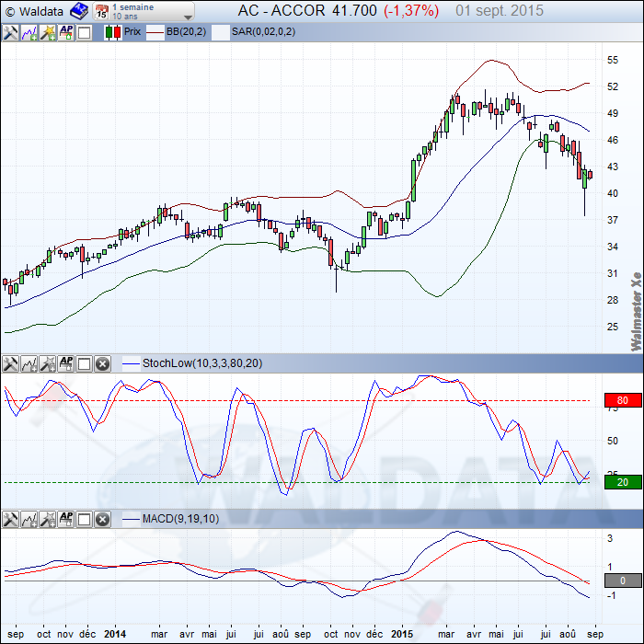644x644 pixels.
Task: Click the candlestick Prix style selector
Action: coord(113,32)
